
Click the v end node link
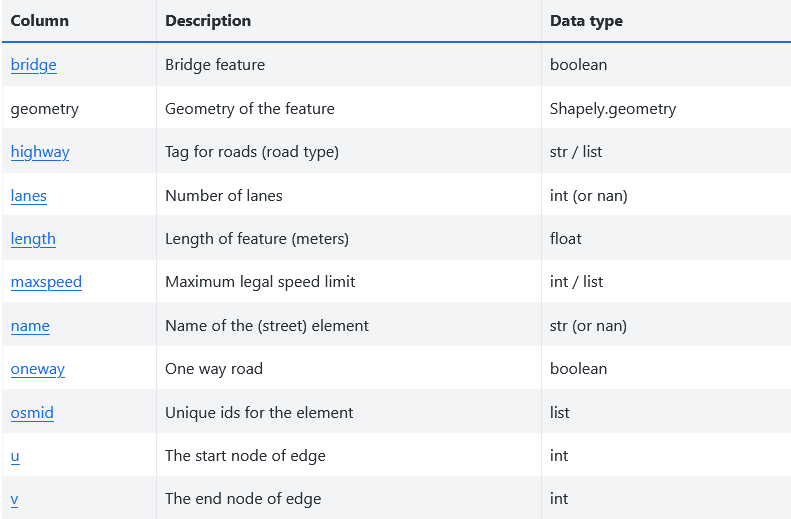[15, 499]
